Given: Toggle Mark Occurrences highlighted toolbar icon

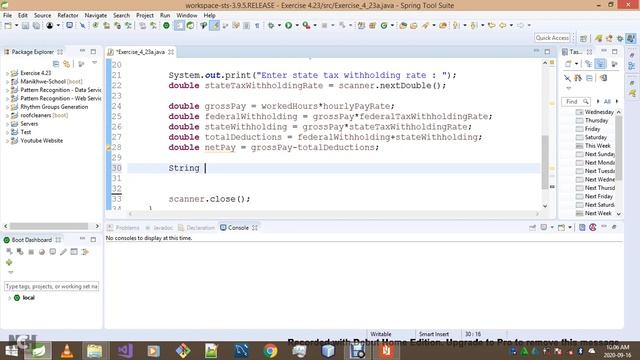Looking at the screenshot, I should click(214, 26).
